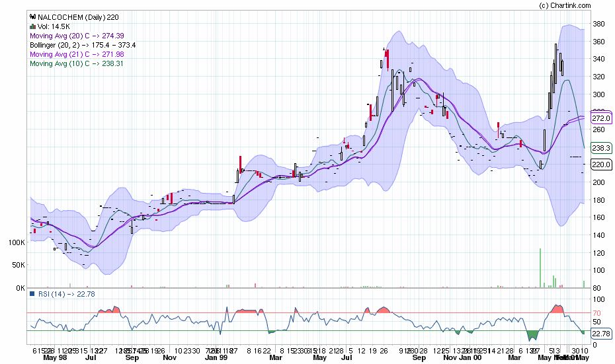This screenshot has width=615, height=364.
Task: Click the purple 272.0 price tag
Action: coord(601,118)
